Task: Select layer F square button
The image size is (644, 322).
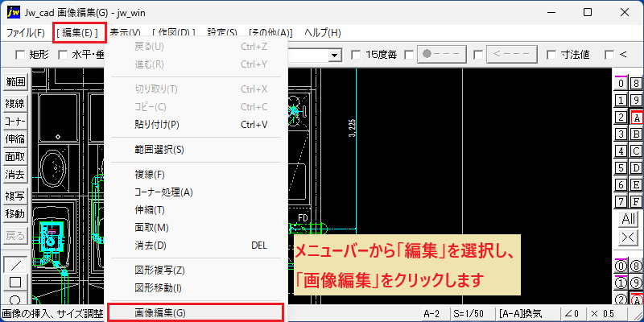Action: (x=636, y=202)
